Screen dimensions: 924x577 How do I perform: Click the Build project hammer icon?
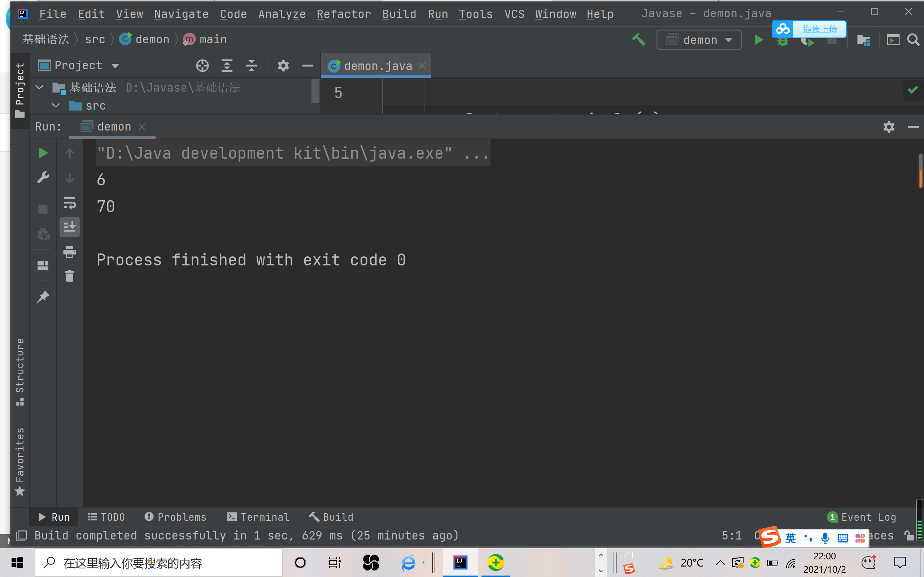(x=639, y=40)
